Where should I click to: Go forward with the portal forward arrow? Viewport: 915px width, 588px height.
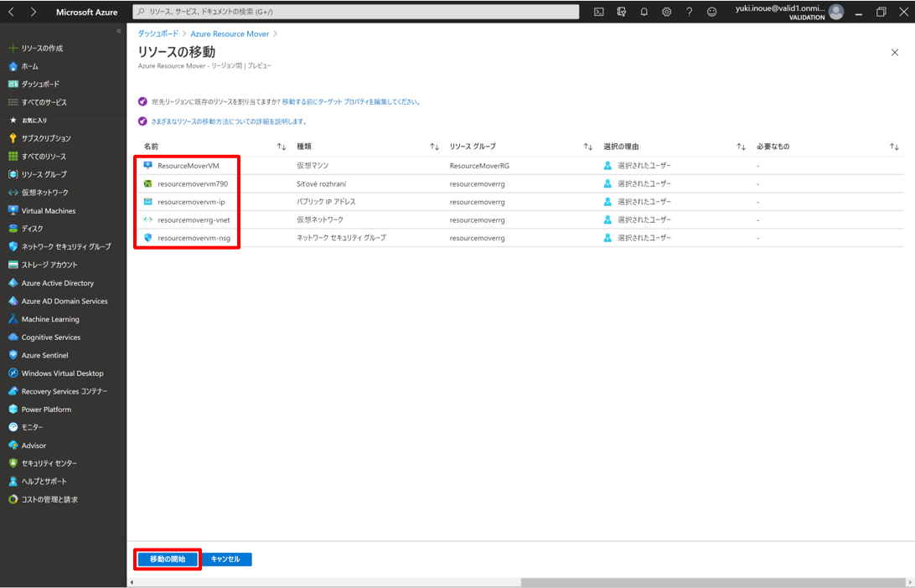click(x=34, y=12)
